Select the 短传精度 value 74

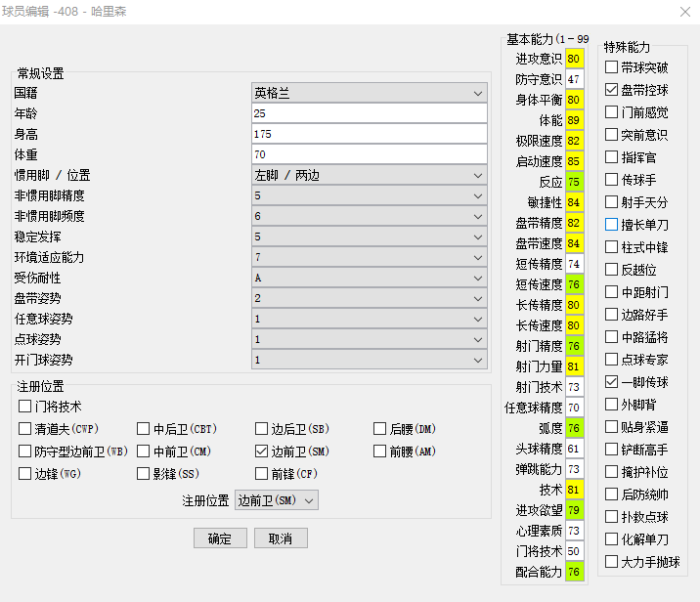pos(575,264)
